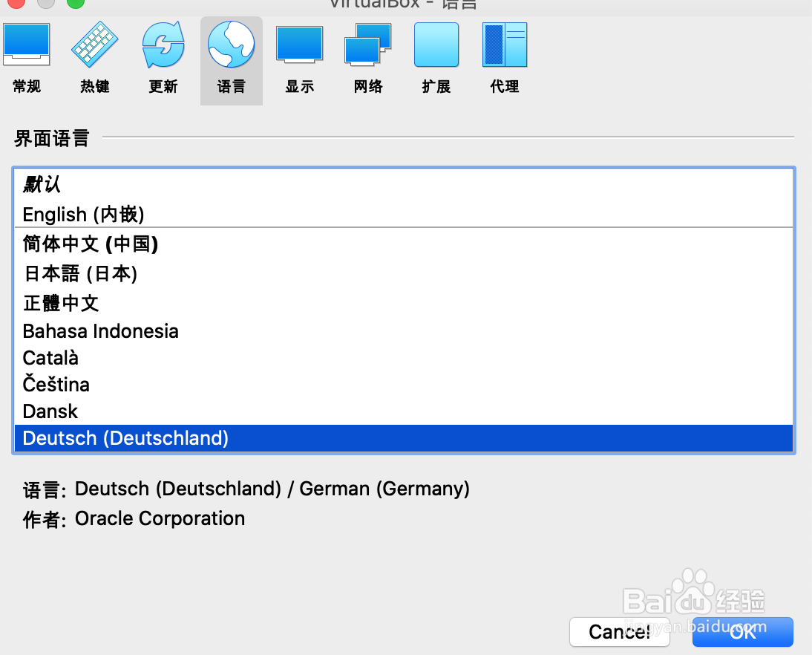Select Dansk language
This screenshot has width=812, height=655.
pyautogui.click(x=404, y=411)
